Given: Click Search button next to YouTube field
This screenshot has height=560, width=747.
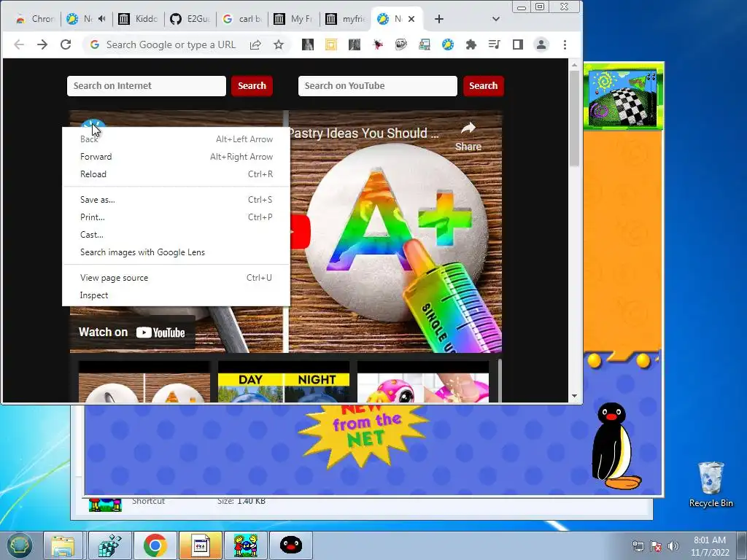Looking at the screenshot, I should click(483, 86).
